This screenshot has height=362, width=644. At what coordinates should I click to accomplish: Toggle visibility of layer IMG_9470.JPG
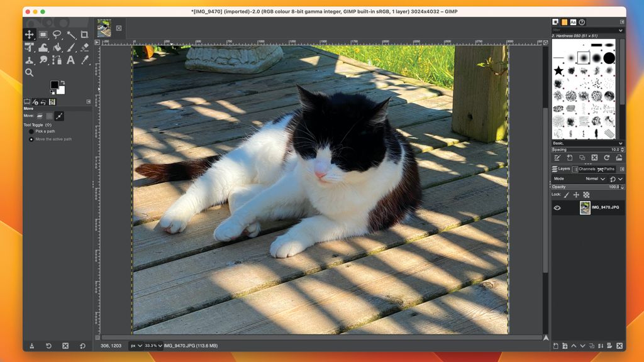pyautogui.click(x=556, y=207)
